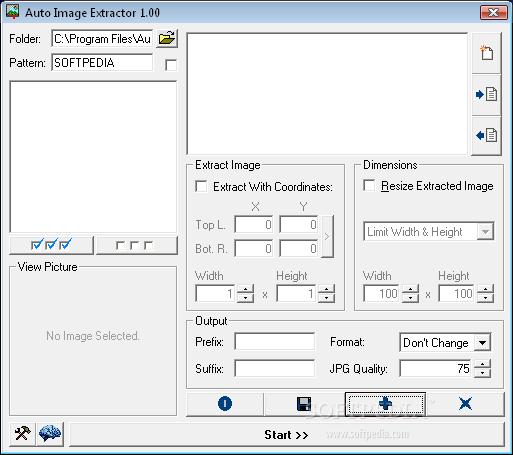
Task: Click the blue X remove button
Action: click(465, 404)
